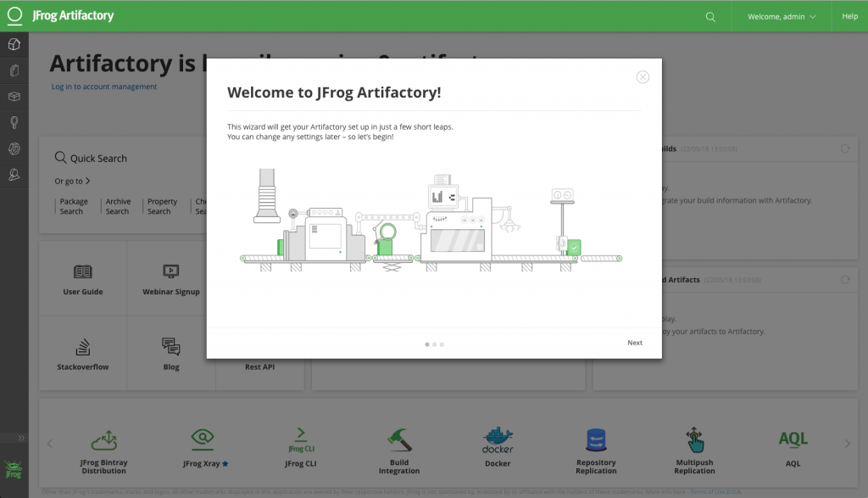This screenshot has height=498, width=868.
Task: Click the search magnifier icon in header
Action: click(x=710, y=16)
